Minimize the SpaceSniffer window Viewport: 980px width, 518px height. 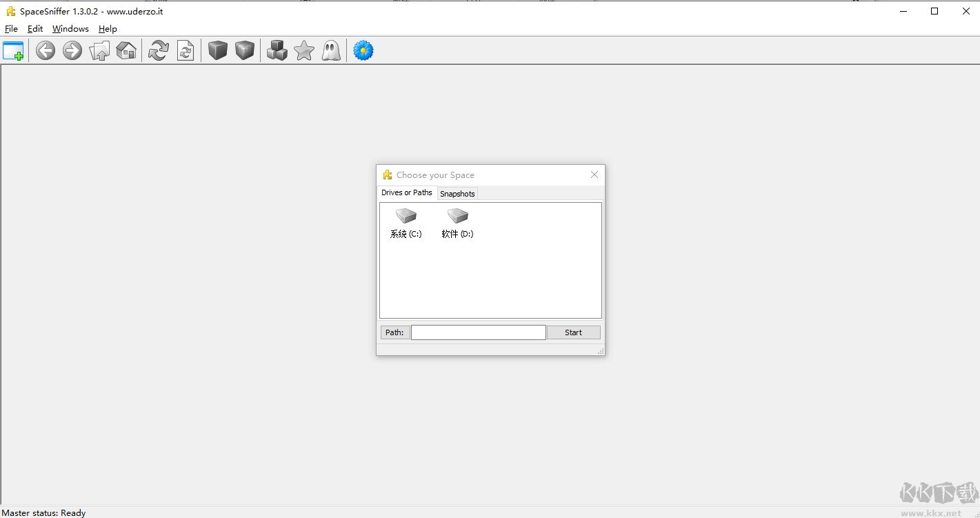(x=903, y=11)
